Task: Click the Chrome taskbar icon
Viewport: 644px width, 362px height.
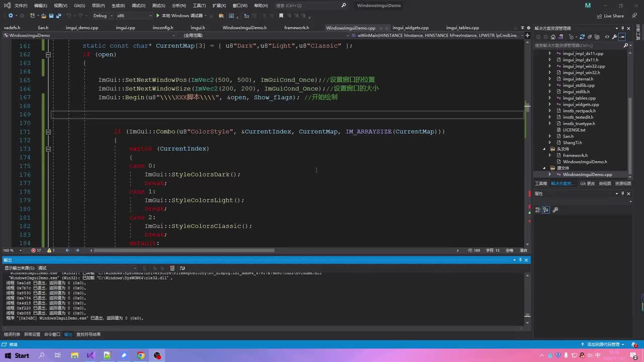Action: 141,355
